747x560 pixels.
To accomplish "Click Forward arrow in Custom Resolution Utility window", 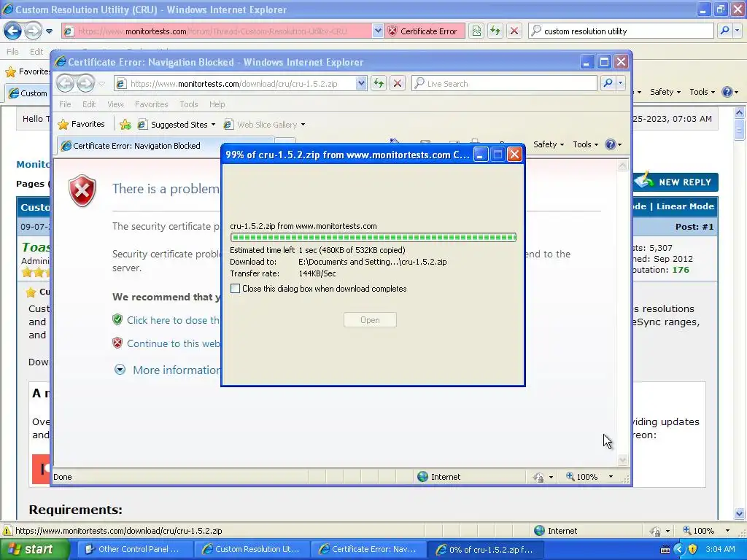I will pyautogui.click(x=33, y=31).
